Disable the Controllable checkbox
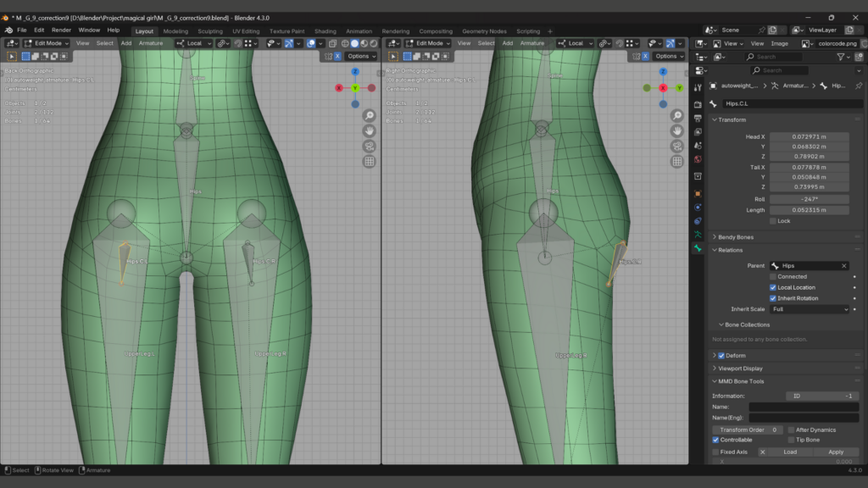Screen dimensions: 868x488 click(716, 441)
